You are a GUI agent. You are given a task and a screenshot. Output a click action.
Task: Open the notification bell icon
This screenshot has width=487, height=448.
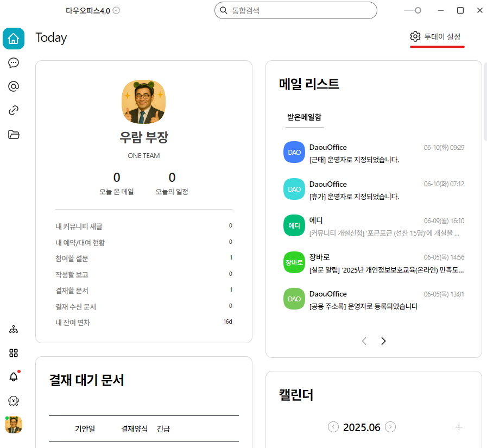coord(14,377)
